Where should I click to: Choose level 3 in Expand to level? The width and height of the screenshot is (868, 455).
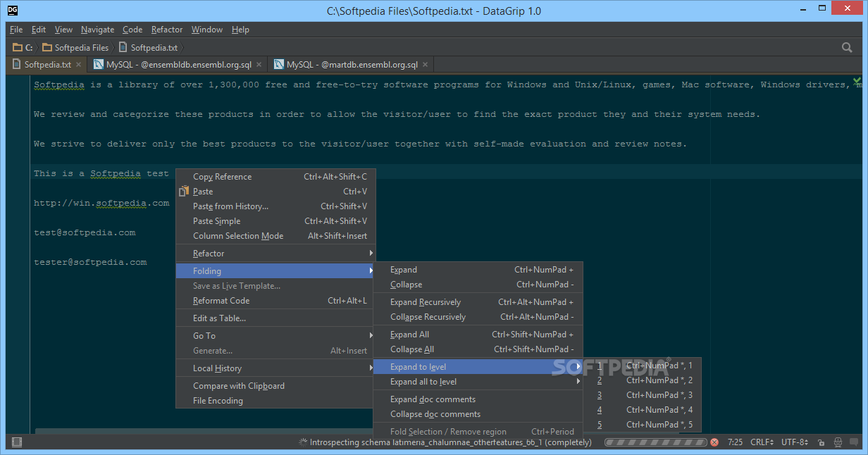click(643, 395)
